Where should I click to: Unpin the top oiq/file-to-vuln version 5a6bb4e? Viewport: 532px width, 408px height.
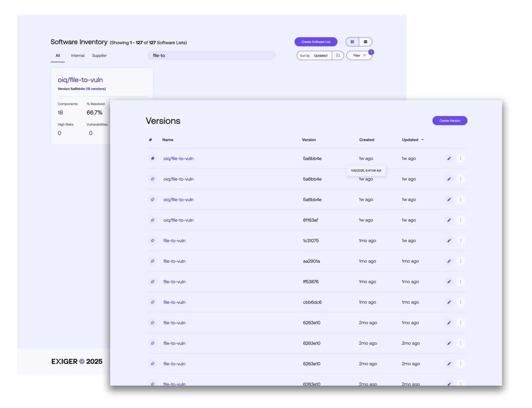152,158
